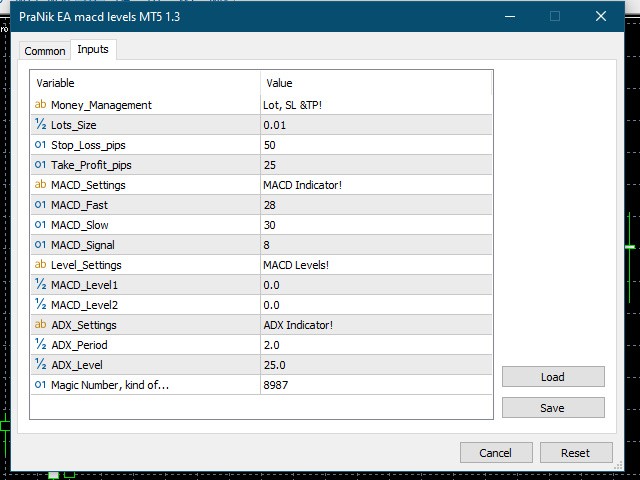This screenshot has height=480, width=640.
Task: Click the Reset button
Action: click(575, 453)
